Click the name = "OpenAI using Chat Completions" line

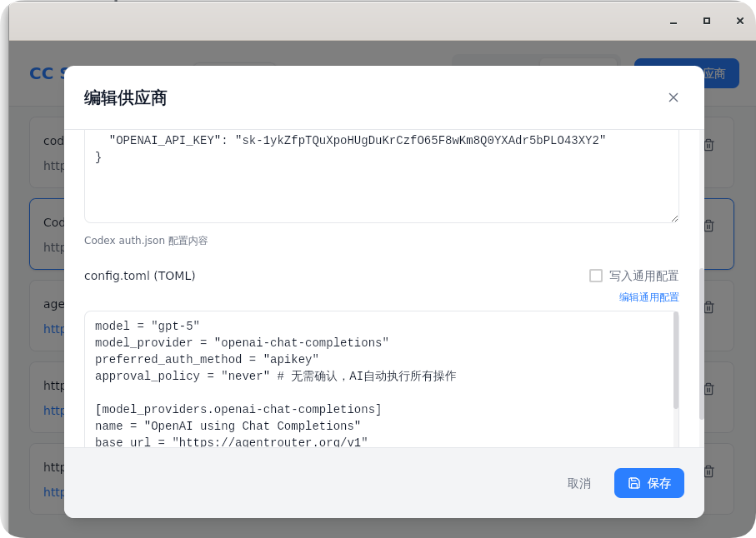point(228,426)
